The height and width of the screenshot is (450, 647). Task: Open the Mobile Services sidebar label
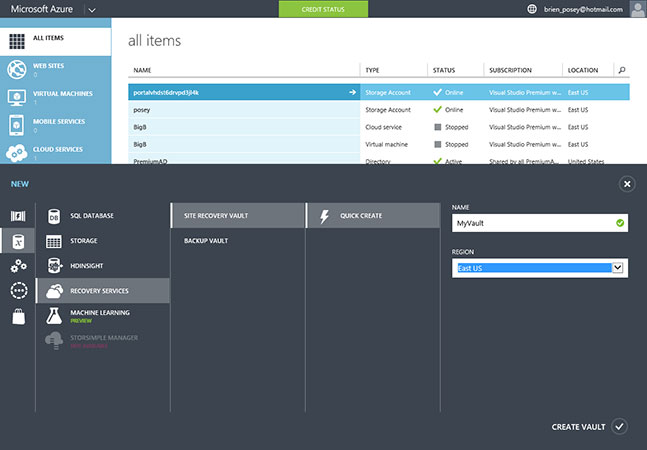[59, 121]
